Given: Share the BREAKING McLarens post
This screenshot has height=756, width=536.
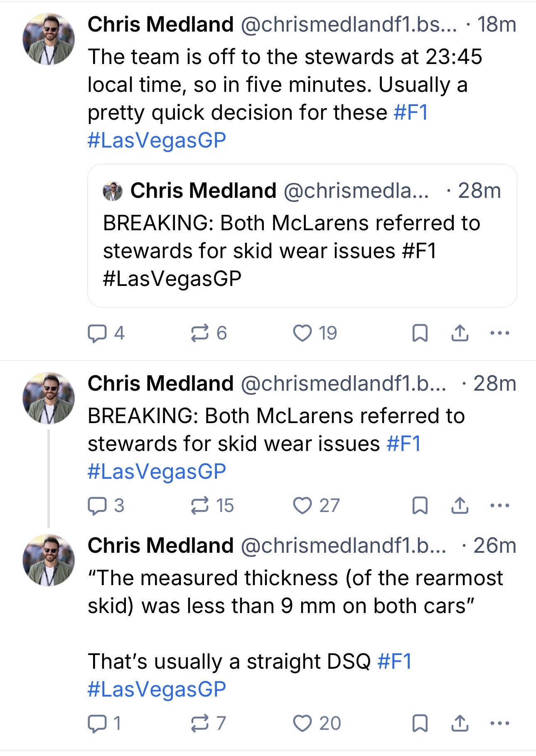Looking at the screenshot, I should (460, 506).
